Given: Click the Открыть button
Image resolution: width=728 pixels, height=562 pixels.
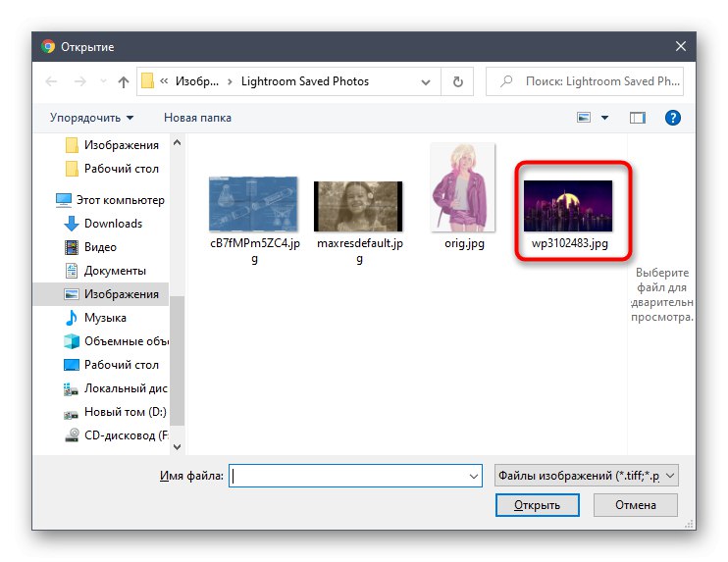Looking at the screenshot, I should pos(538,505).
